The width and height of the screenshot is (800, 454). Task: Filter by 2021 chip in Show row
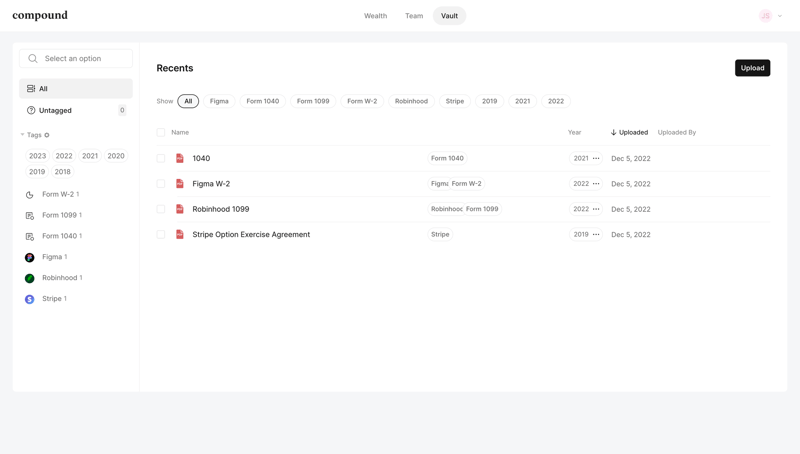coord(522,101)
